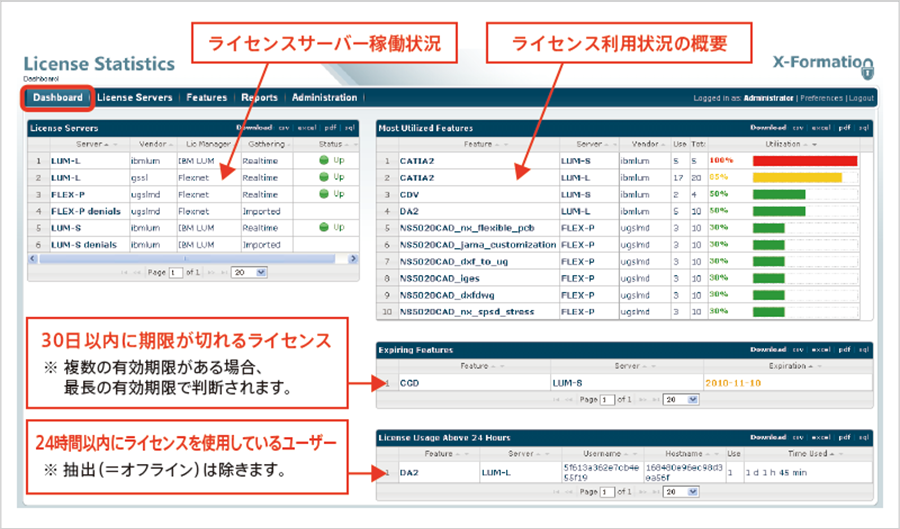
Task: Switch to License Servers tab
Action: pos(134,98)
